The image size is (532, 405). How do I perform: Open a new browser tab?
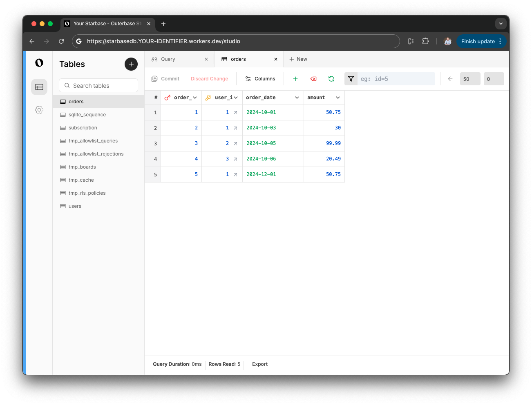pyautogui.click(x=163, y=24)
